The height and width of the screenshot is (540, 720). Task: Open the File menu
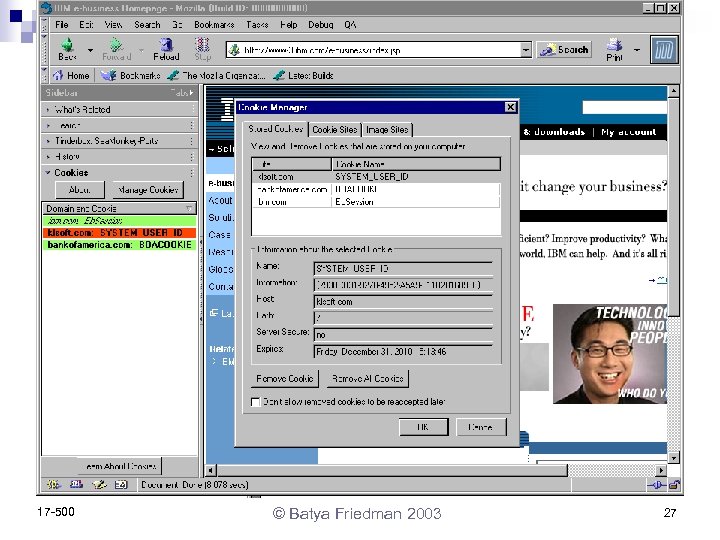62,25
